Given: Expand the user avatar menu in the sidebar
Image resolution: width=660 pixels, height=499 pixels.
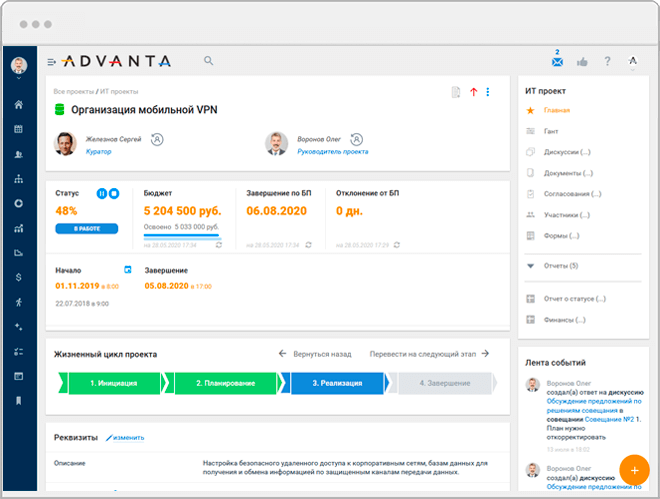Looking at the screenshot, I should tap(18, 66).
